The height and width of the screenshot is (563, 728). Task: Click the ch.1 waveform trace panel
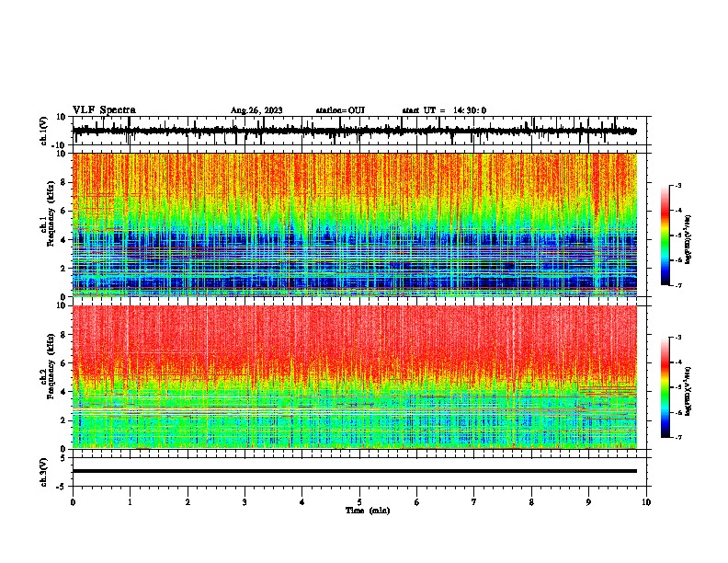click(359, 131)
